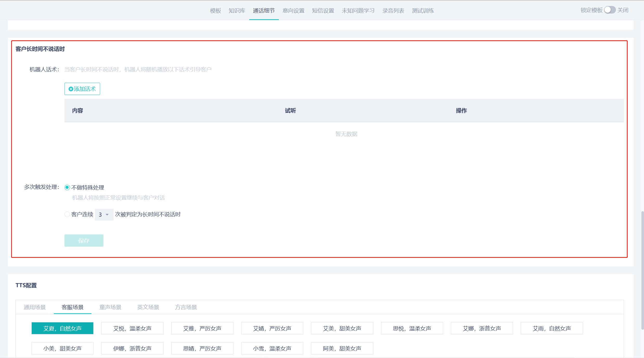Click the page vertical scrollbar
Viewport: 644px width, 358px height.
tap(642, 271)
